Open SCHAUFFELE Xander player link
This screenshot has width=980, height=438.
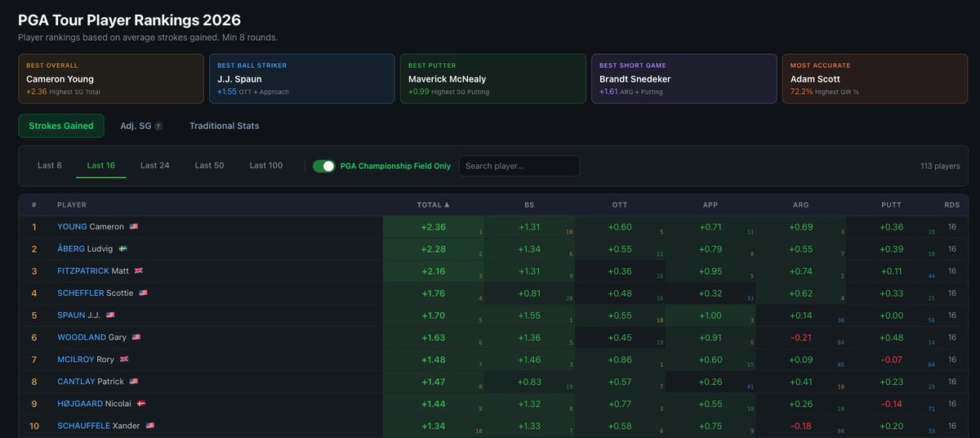tap(99, 426)
